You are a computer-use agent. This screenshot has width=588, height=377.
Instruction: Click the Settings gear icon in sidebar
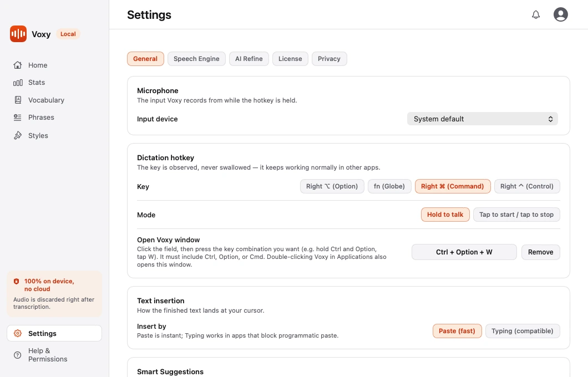click(x=18, y=333)
